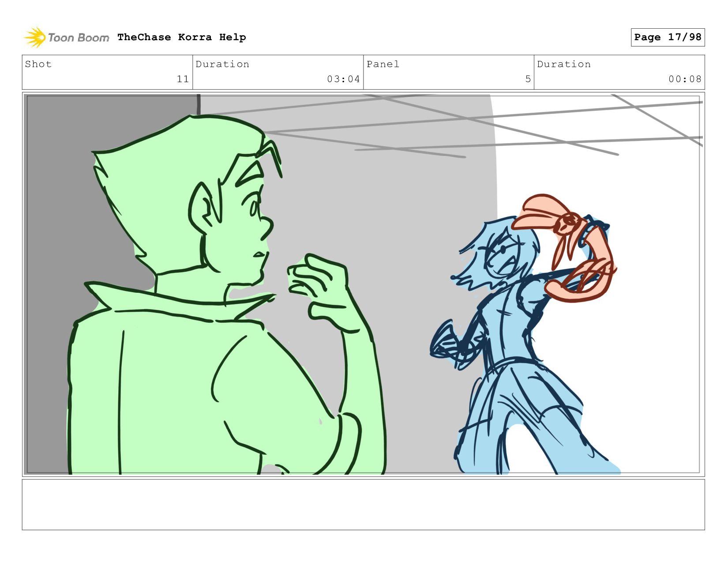728x563 pixels.
Task: Select the panel number '5'
Action: coord(528,79)
